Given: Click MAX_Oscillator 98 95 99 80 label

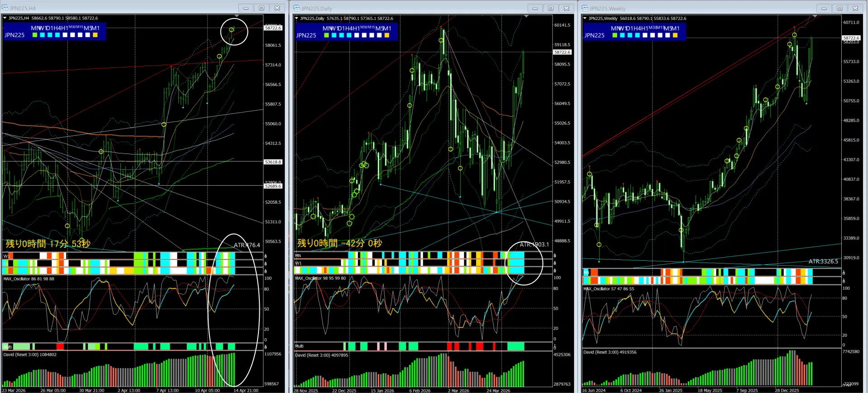Looking at the screenshot, I should tap(320, 278).
